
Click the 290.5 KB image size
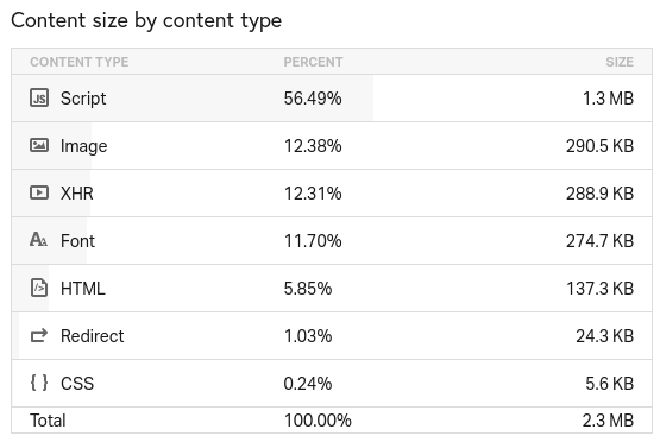coord(600,146)
